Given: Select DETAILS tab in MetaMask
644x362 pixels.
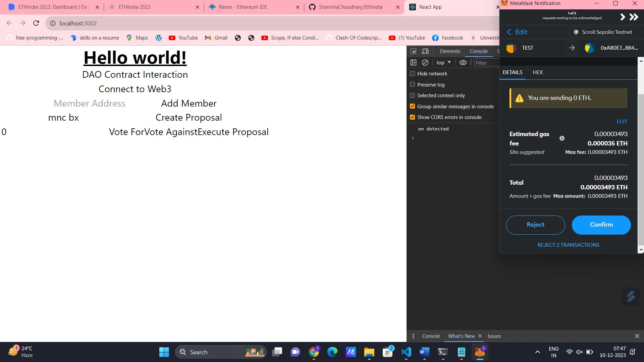Looking at the screenshot, I should (x=512, y=72).
